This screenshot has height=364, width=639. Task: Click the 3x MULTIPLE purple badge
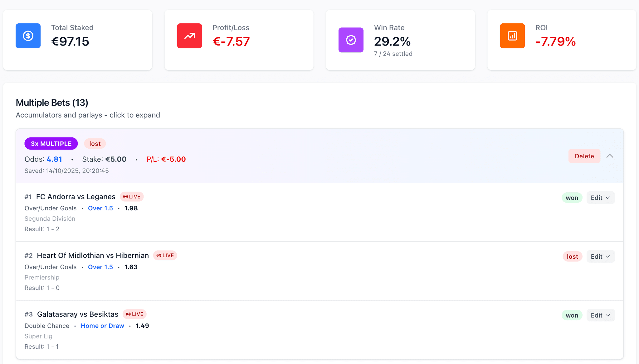(x=51, y=144)
